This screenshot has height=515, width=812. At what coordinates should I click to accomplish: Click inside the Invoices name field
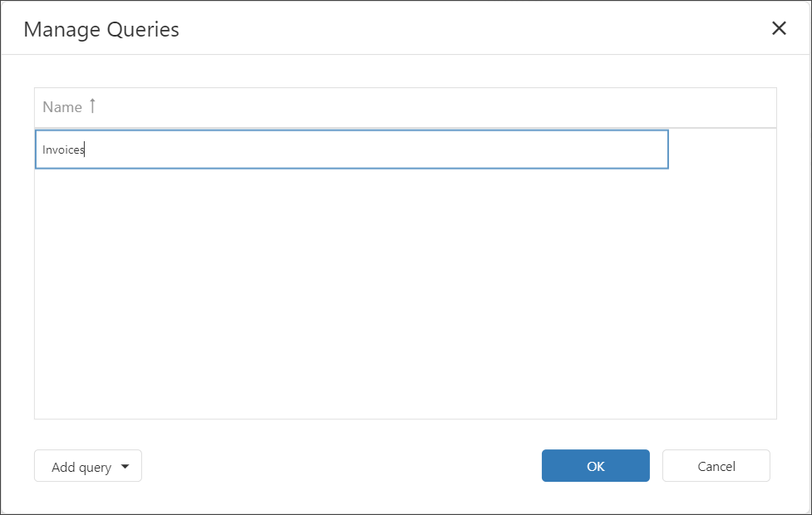point(351,150)
